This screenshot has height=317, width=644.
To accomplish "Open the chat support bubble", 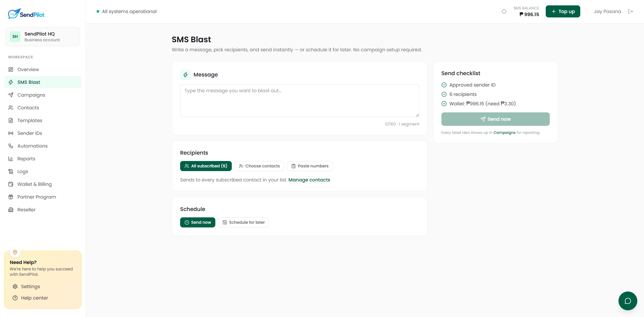I will coord(628,301).
